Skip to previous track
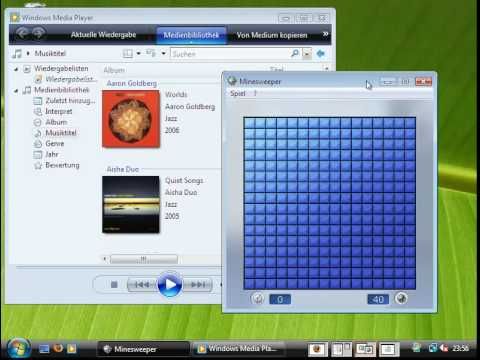 point(142,285)
